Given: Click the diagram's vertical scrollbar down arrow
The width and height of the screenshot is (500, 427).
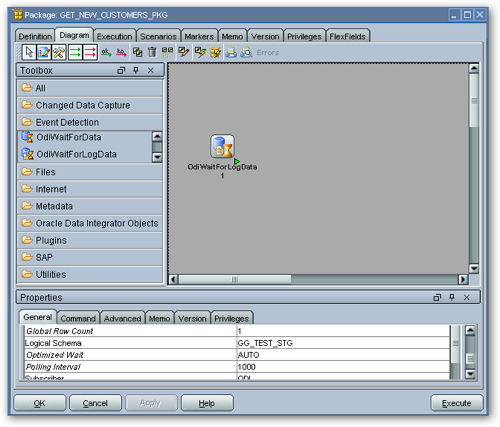Looking at the screenshot, I should 474,268.
